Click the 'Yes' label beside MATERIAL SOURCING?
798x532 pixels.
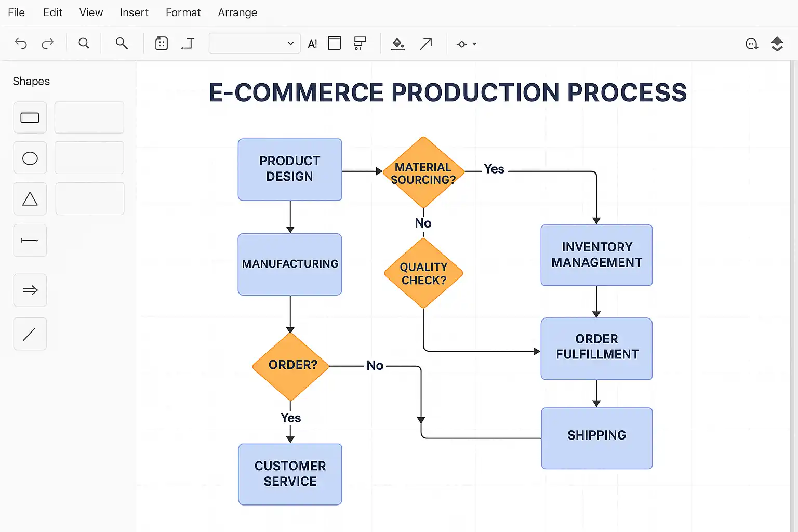coord(494,169)
